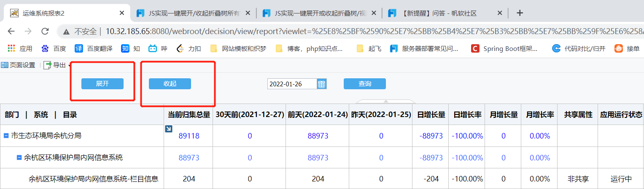Open the 博客，php知识点 bookmark folder

(309, 48)
